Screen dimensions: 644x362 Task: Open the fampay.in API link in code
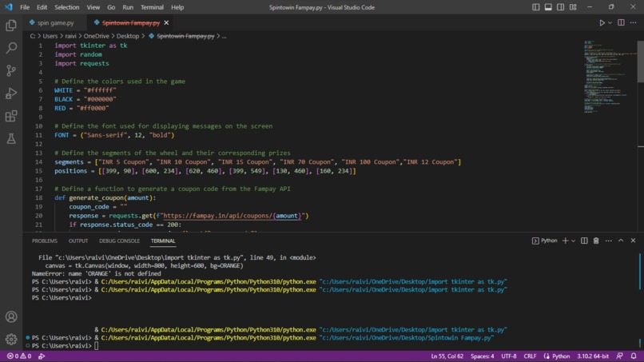[233, 216]
